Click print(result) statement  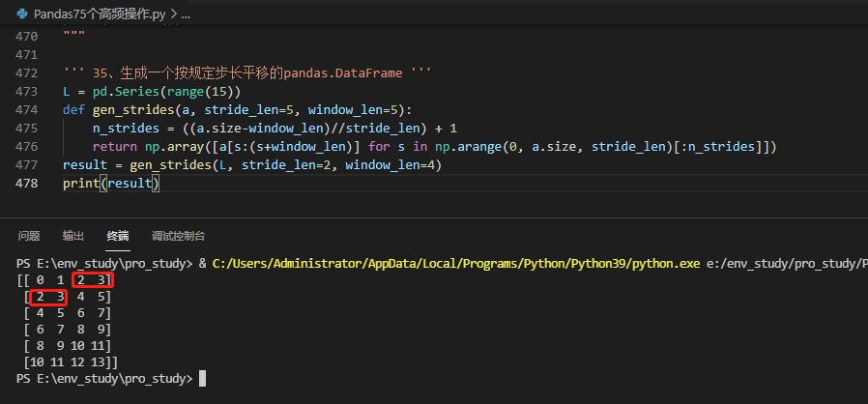click(x=111, y=184)
